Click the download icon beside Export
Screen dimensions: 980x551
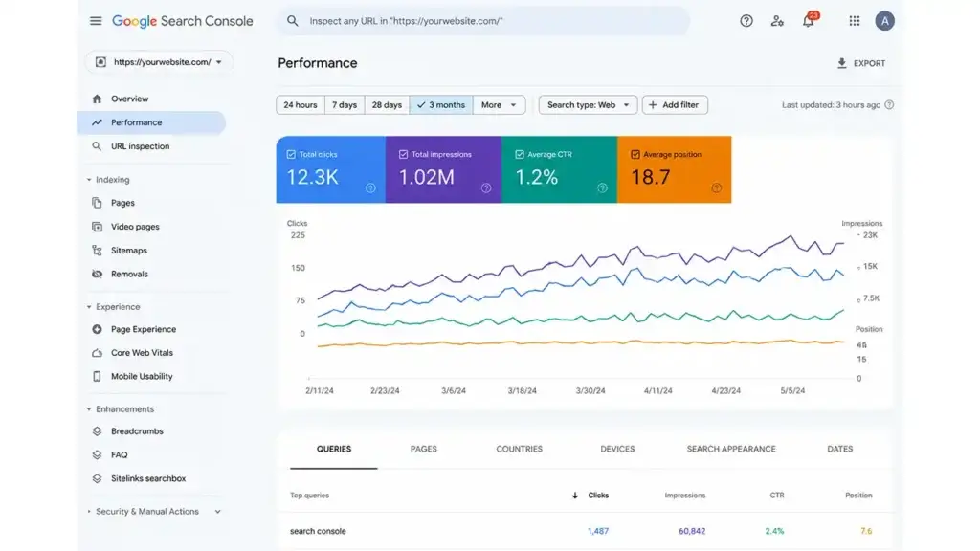[842, 63]
